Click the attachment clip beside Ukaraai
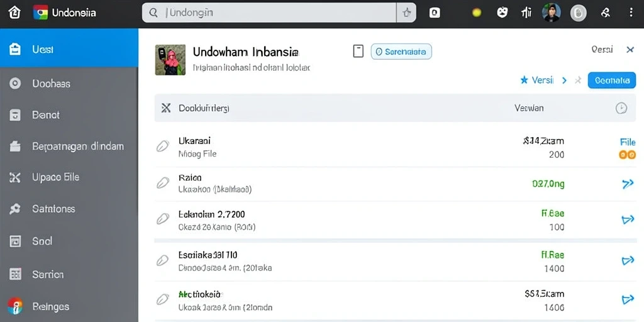 (x=163, y=146)
